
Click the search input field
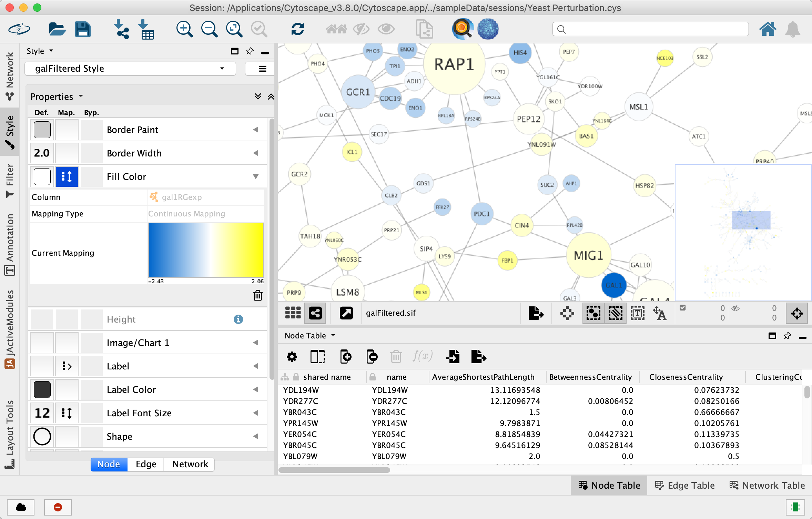pyautogui.click(x=651, y=29)
